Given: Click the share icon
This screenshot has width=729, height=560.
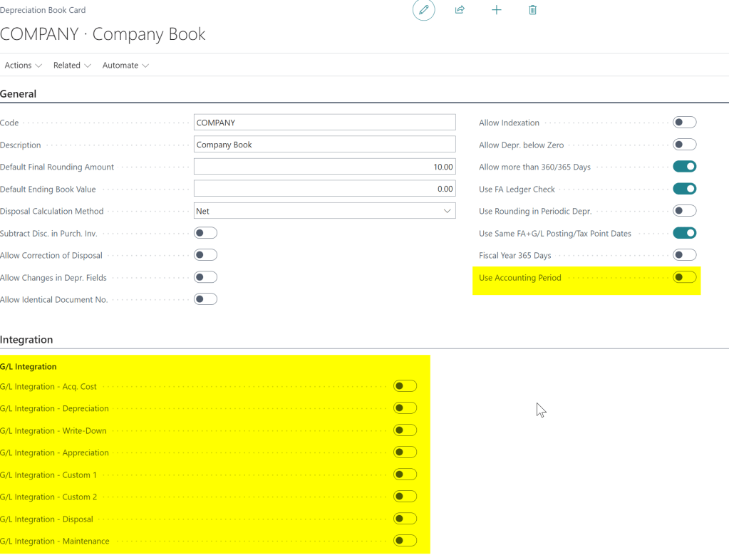Looking at the screenshot, I should (x=460, y=10).
